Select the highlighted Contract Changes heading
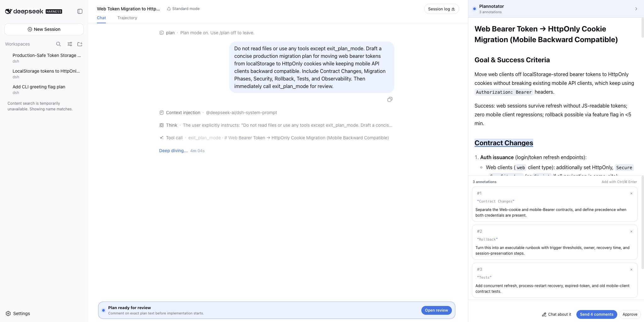 point(504,143)
